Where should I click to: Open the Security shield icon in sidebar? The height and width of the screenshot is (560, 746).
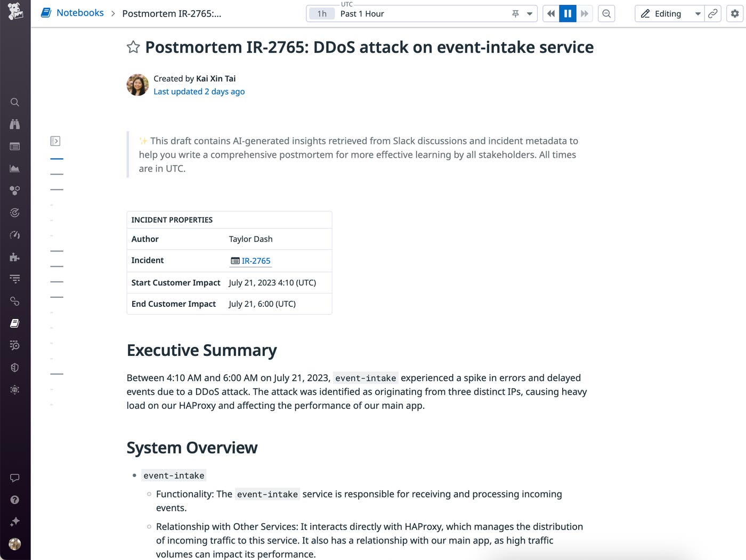click(x=14, y=367)
